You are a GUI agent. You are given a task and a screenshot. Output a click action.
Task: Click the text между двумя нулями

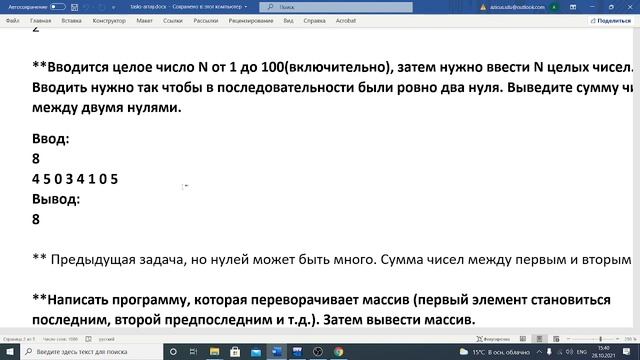[107, 108]
